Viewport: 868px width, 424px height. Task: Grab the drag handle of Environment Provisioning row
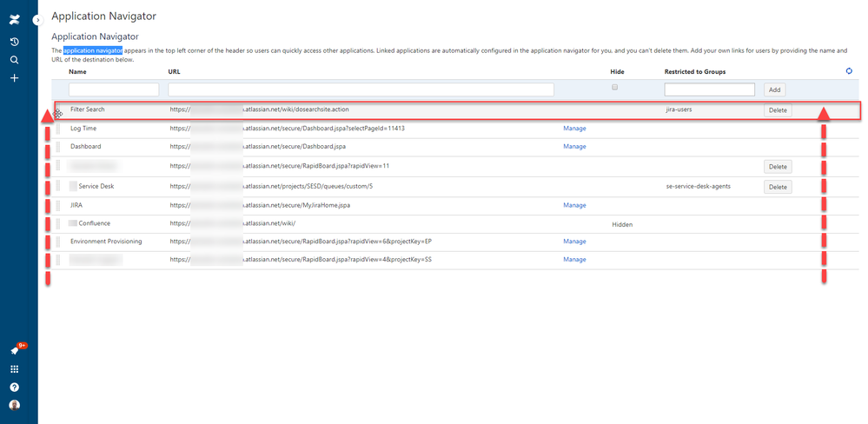tap(58, 242)
